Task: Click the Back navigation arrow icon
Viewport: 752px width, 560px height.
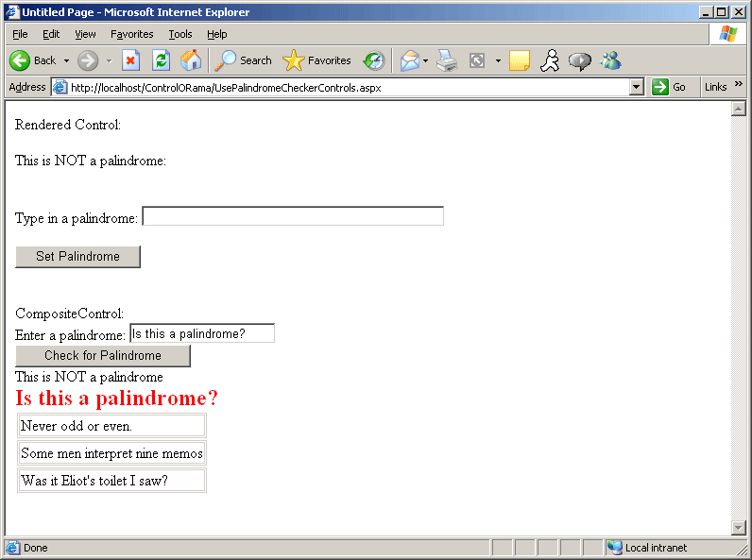Action: tap(20, 60)
